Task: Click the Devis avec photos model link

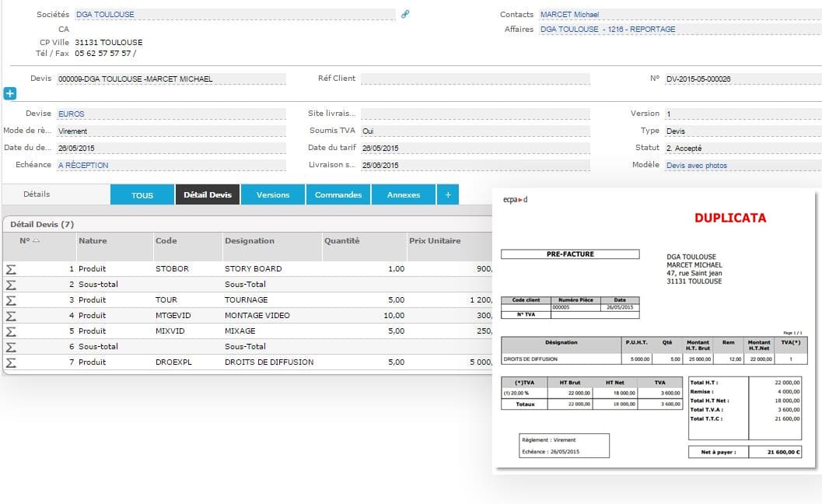Action: click(697, 165)
